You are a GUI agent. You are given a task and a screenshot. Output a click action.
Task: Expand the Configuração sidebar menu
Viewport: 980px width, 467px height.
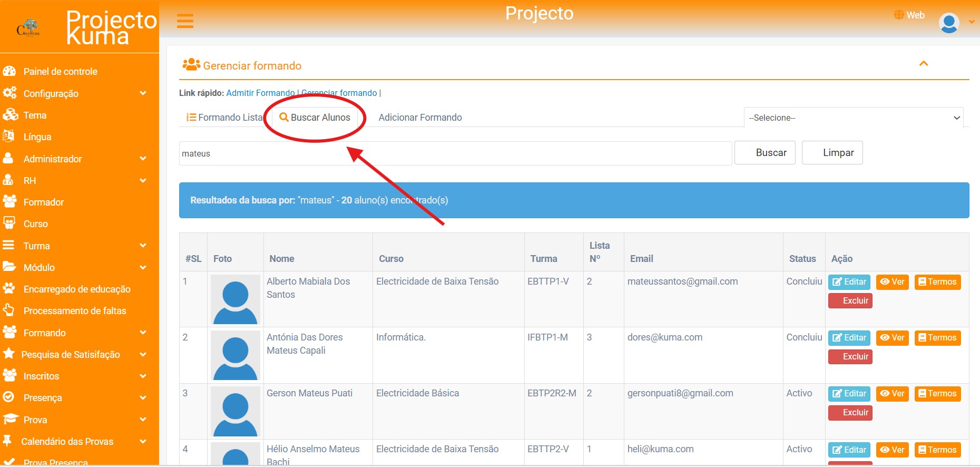pos(142,93)
